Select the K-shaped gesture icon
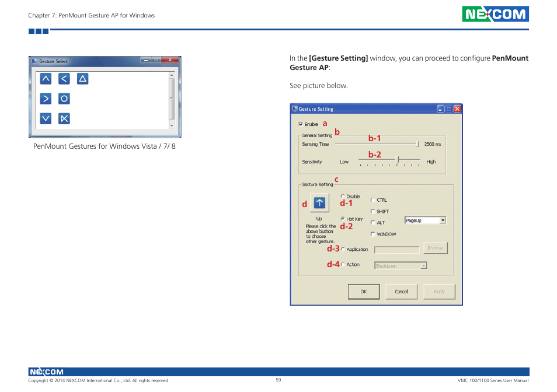 64,118
